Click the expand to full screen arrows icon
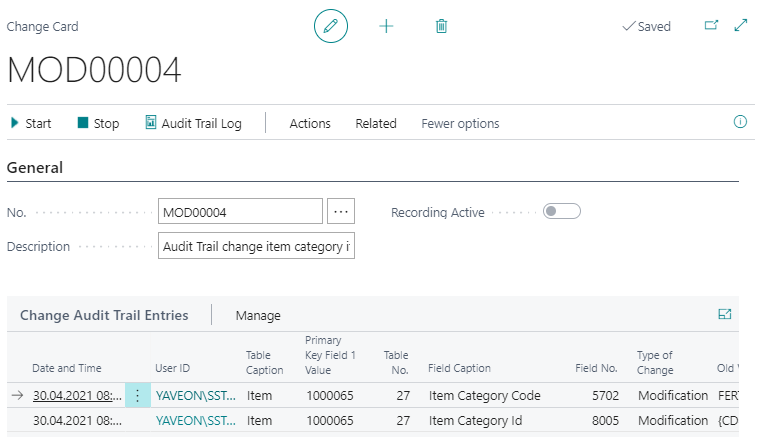 click(741, 26)
